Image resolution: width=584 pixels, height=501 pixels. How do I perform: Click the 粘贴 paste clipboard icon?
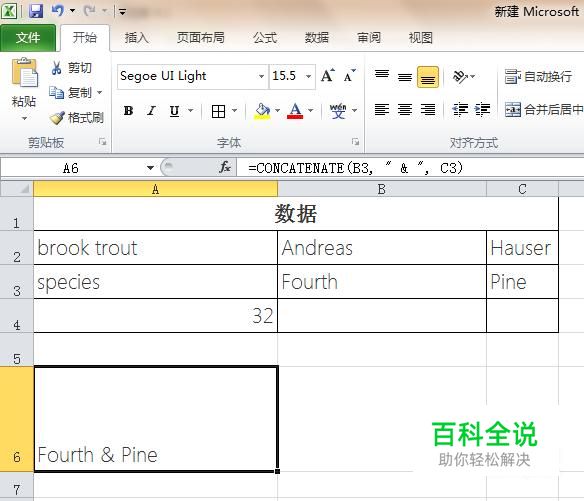pyautogui.click(x=25, y=73)
